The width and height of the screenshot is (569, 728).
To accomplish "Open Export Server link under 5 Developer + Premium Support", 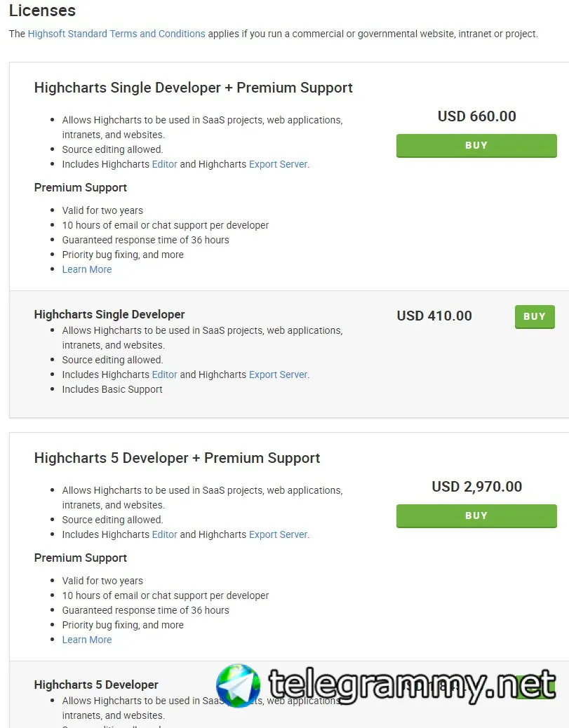I will coord(278,534).
